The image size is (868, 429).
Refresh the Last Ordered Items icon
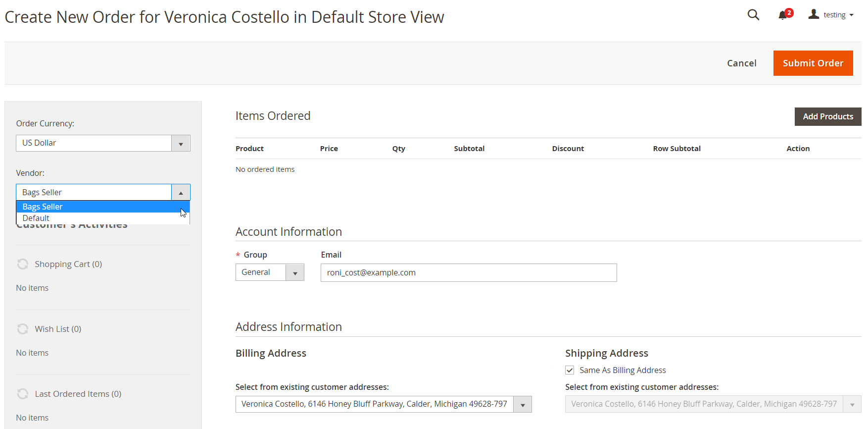point(23,394)
